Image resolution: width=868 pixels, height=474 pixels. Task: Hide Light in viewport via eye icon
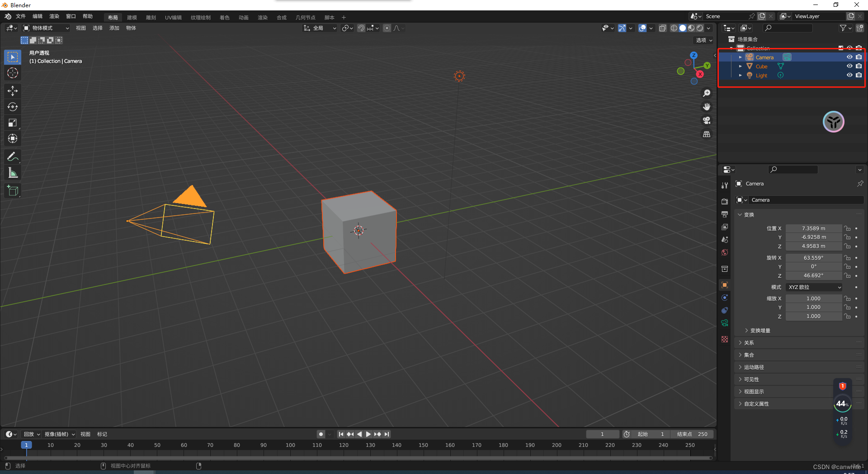coord(849,75)
